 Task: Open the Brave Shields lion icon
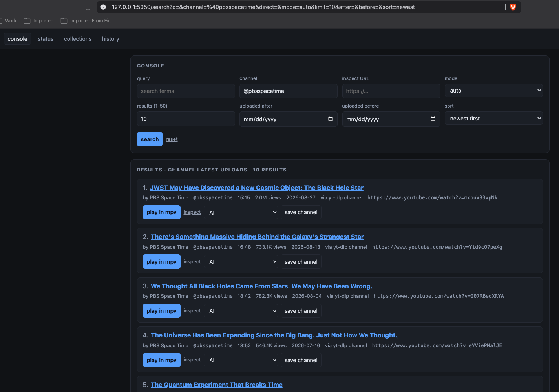pos(513,7)
